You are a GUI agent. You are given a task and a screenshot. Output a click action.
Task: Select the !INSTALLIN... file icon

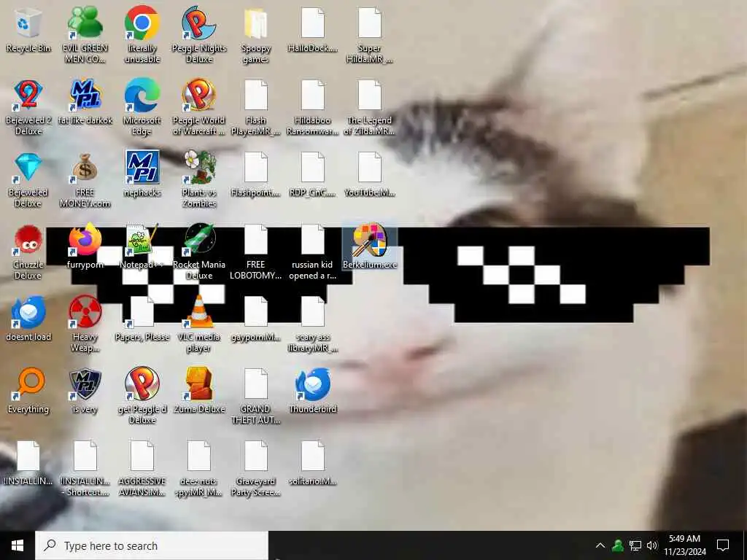(28, 464)
